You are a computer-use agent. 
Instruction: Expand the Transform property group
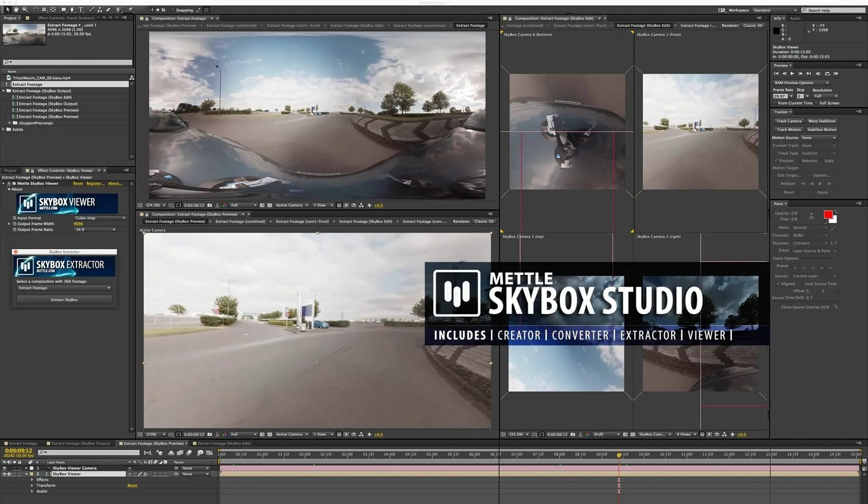pyautogui.click(x=32, y=485)
